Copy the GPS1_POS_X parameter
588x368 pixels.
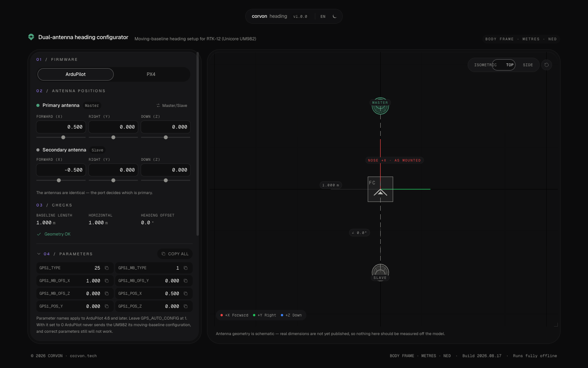tap(186, 294)
